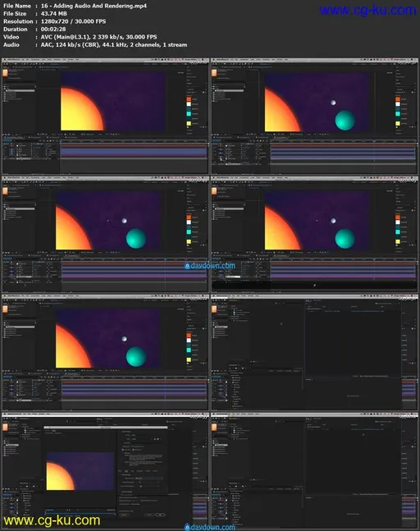This screenshot has height=531, width=420.
Task: Open the fifth frame thumbnail
Action: click(105, 353)
